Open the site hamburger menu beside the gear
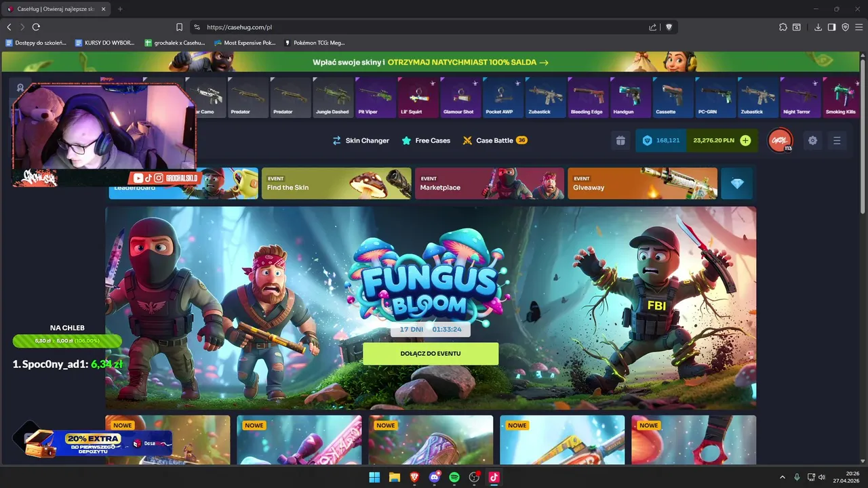Screen dimensions: 868x488 [837, 140]
